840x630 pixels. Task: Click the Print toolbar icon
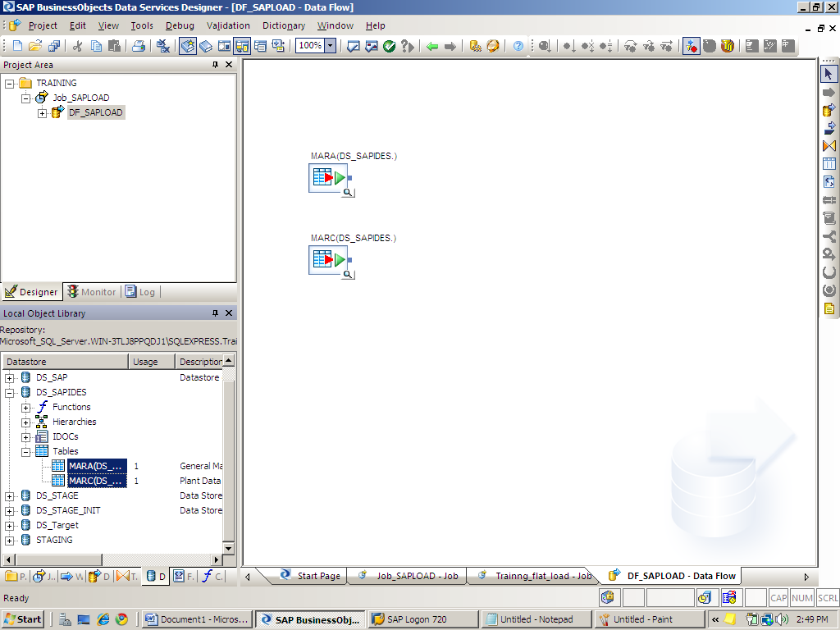[x=139, y=46]
